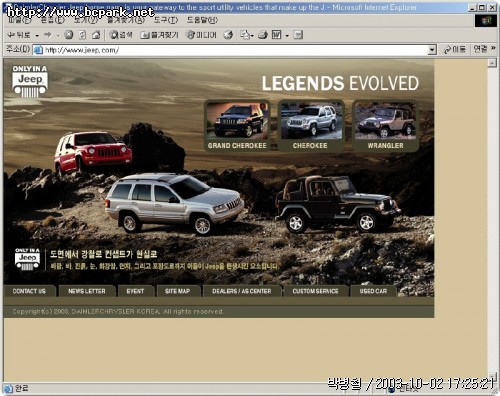Stop page loading with the Stop icon
Image resolution: width=500 pixels, height=396 pixels.
tap(69, 35)
